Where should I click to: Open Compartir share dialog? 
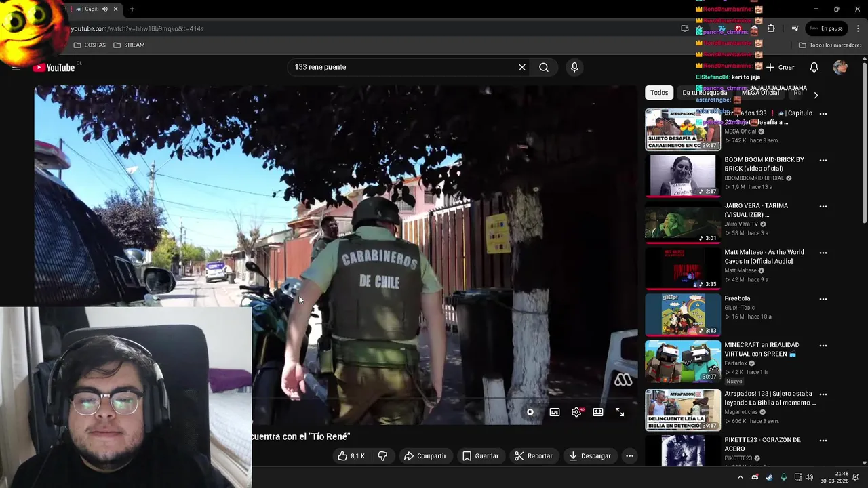(x=425, y=456)
